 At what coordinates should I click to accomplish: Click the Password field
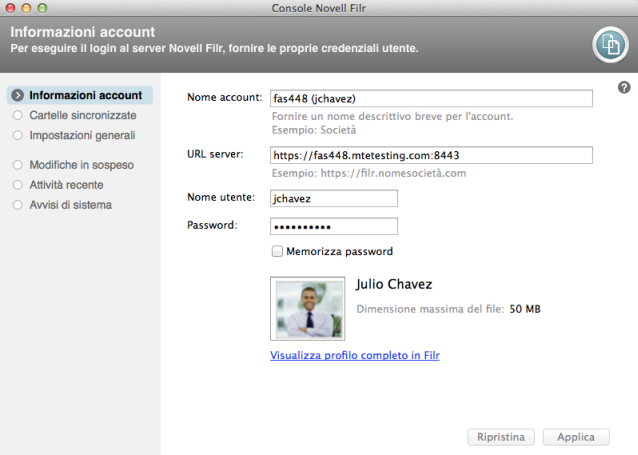point(334,226)
